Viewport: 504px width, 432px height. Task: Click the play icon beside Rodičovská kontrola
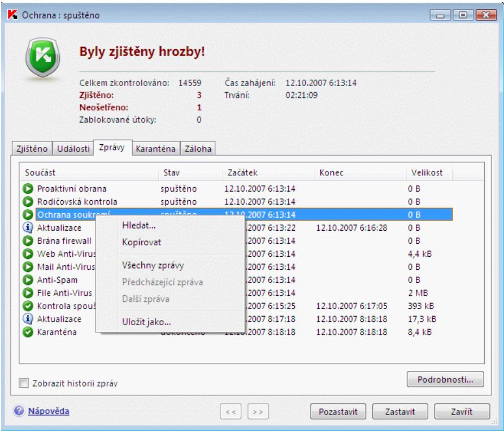pyautogui.click(x=28, y=202)
